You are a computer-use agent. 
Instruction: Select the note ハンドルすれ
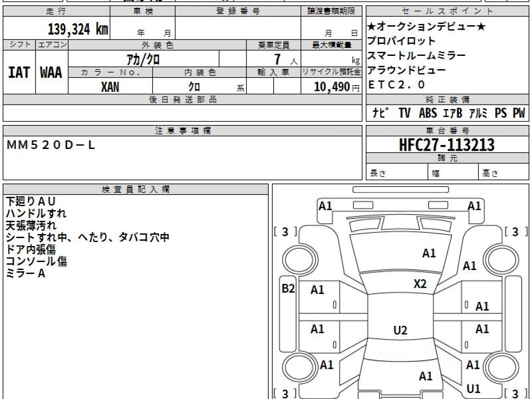[x=36, y=213]
